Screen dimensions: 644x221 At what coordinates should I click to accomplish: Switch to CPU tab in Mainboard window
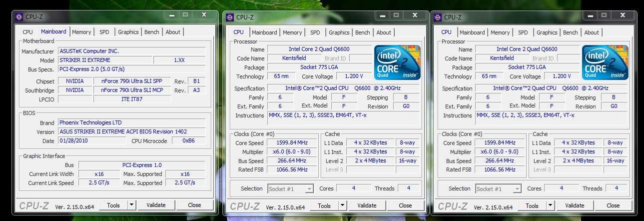coord(28,32)
